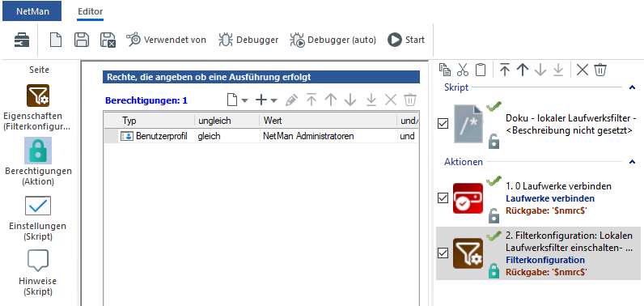The image size is (644, 306).
Task: Click the Start button
Action: (x=406, y=40)
